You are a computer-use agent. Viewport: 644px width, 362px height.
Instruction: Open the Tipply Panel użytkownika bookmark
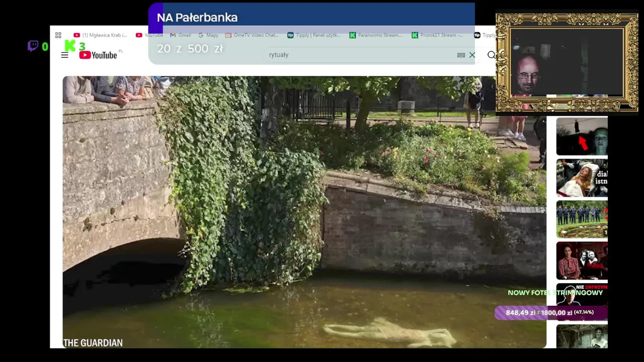(314, 35)
